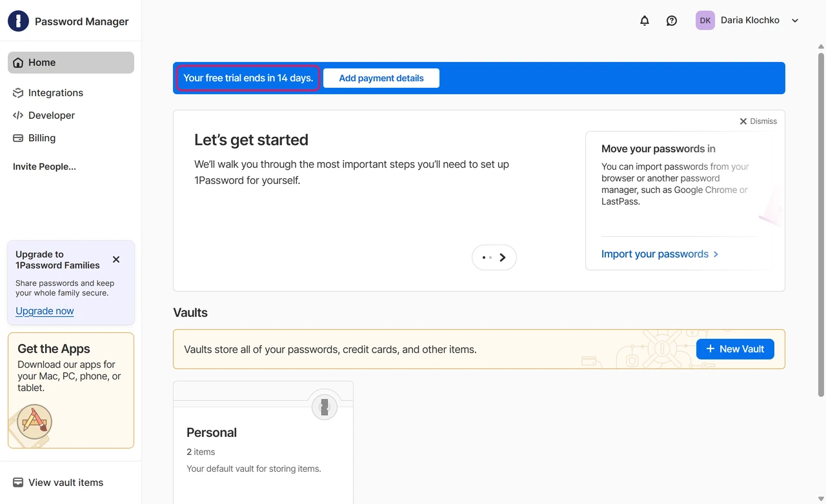This screenshot has width=826, height=504.
Task: Click the scrollbar up arrow
Action: point(821,46)
